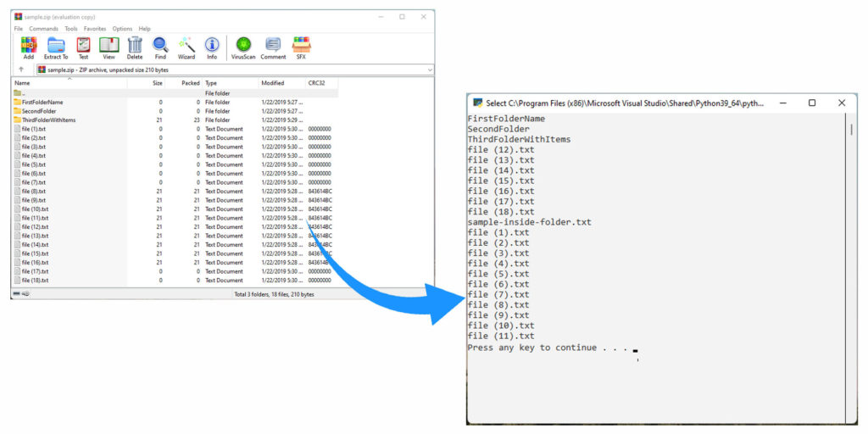The width and height of the screenshot is (868, 434).
Task: Open the Commands menu
Action: [x=43, y=29]
